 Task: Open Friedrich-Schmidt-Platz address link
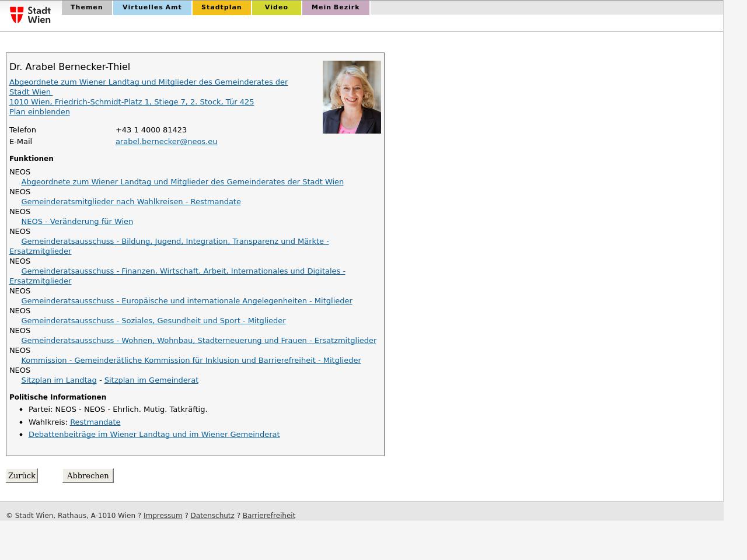coord(131,101)
